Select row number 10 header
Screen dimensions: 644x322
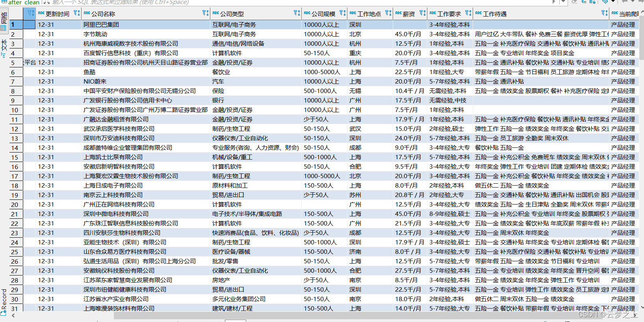tap(16, 110)
